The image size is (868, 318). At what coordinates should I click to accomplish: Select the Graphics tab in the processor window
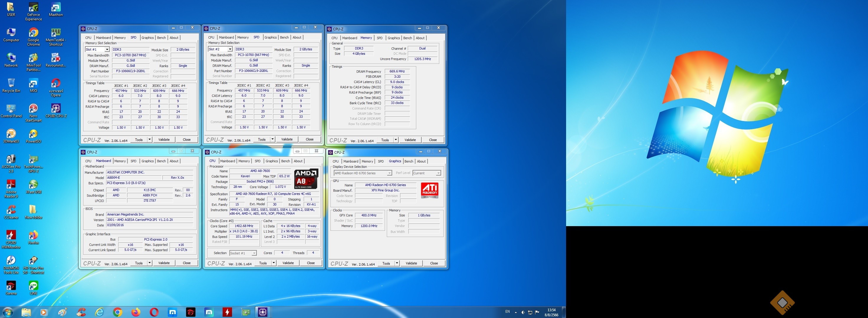point(272,161)
